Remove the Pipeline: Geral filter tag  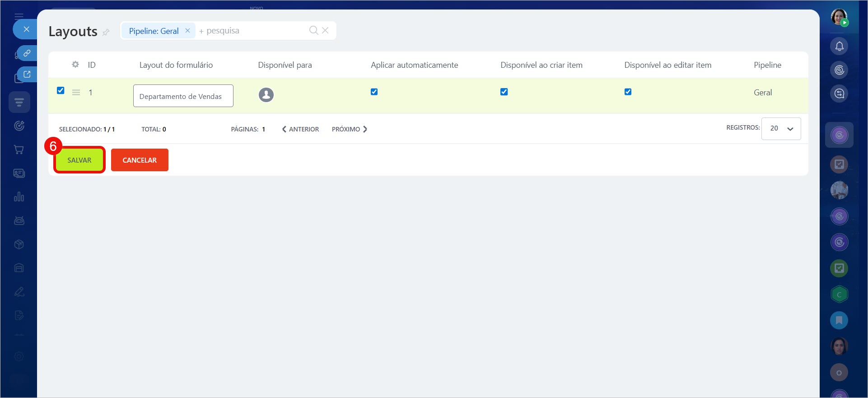[187, 31]
